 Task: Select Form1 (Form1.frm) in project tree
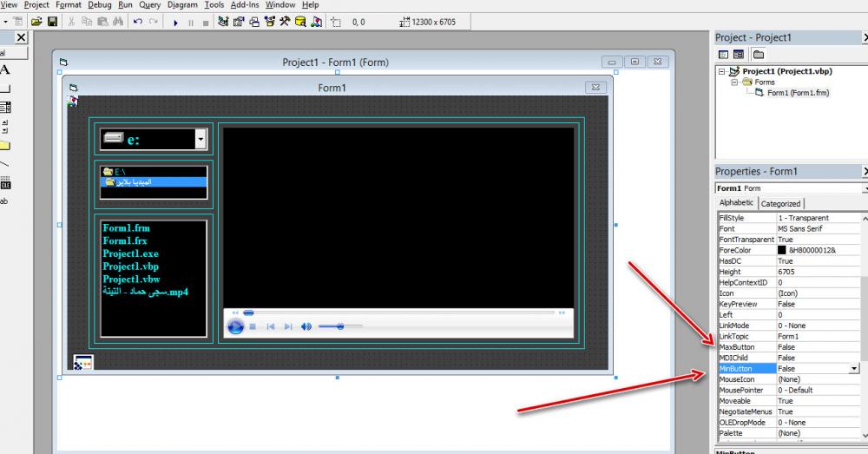(x=798, y=93)
